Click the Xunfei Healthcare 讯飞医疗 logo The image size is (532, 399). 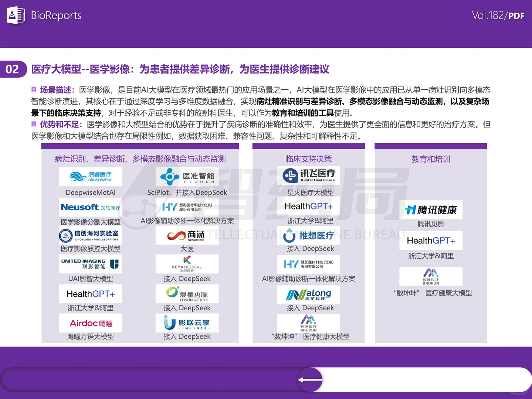click(309, 175)
